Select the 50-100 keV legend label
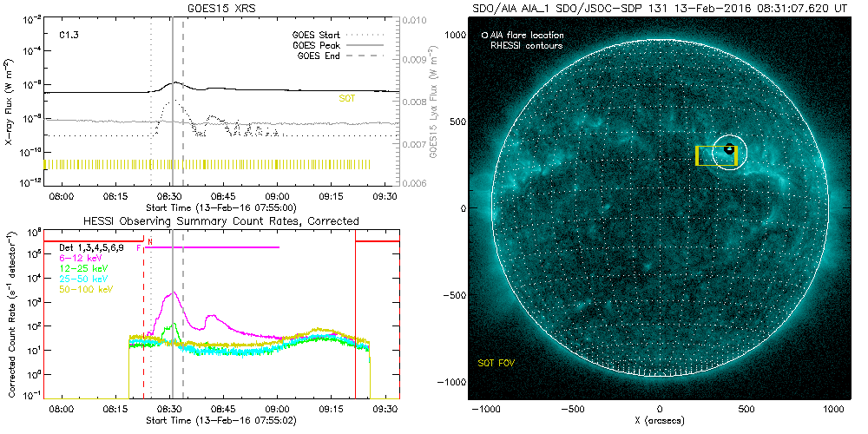This screenshot has height=434, width=868. coord(84,287)
